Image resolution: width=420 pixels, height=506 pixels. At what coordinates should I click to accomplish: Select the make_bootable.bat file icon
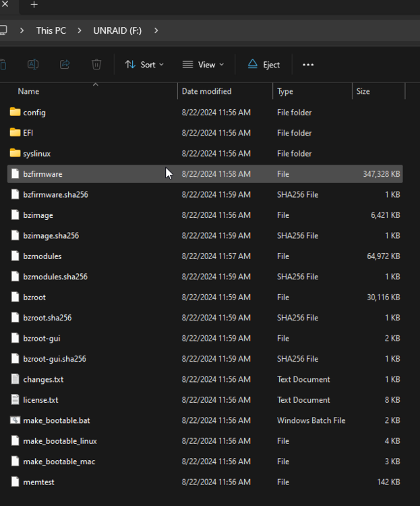(x=15, y=420)
